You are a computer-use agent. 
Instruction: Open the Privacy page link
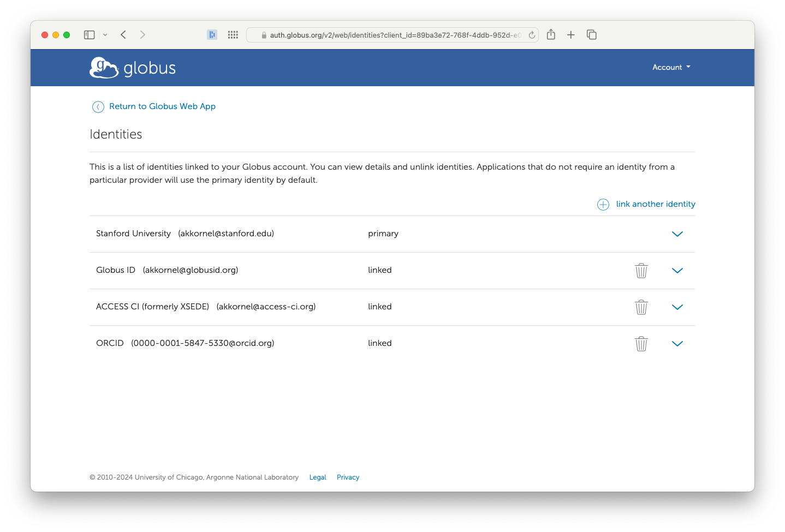click(348, 477)
